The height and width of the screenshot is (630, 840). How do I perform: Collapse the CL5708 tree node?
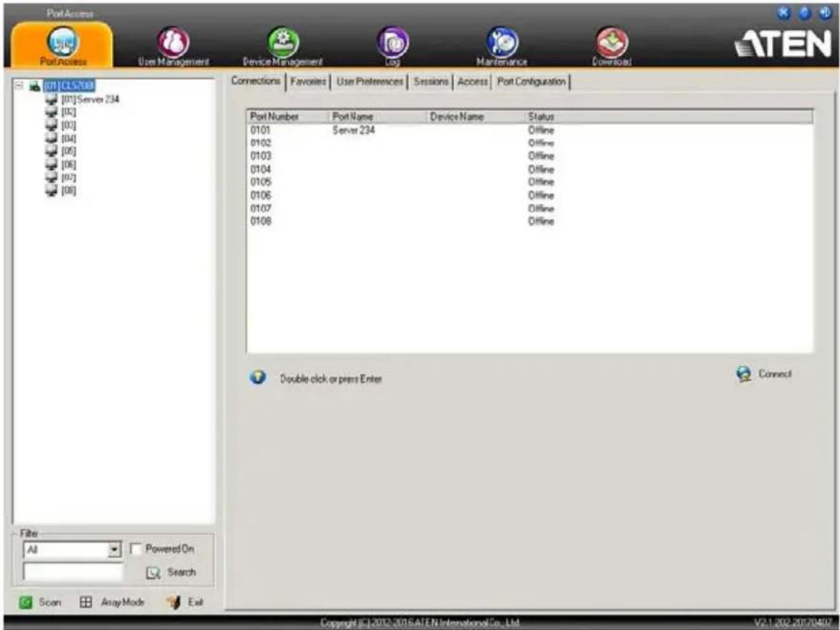coord(20,85)
